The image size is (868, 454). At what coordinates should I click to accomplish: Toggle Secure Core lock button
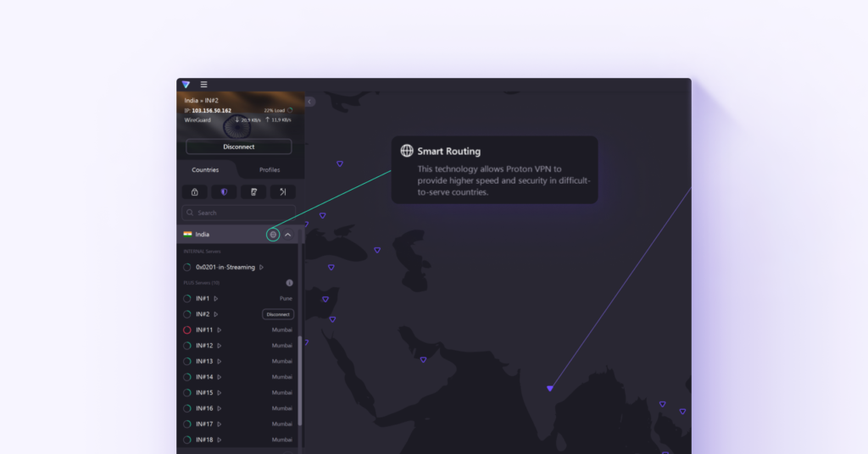[x=195, y=192]
